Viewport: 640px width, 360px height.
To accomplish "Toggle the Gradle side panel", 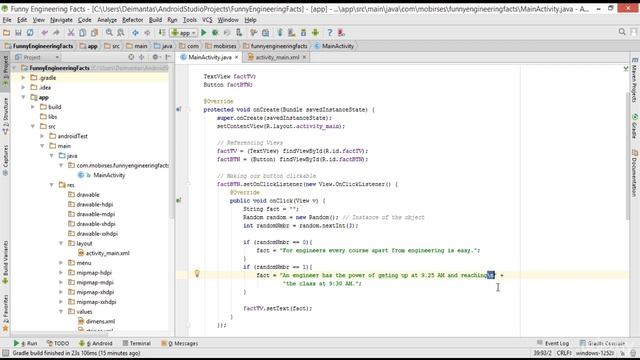I will click(x=634, y=127).
